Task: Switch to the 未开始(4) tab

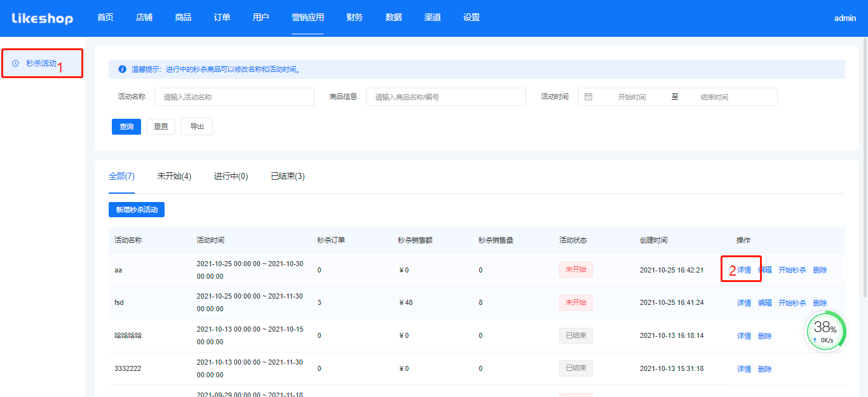Action: click(x=174, y=177)
